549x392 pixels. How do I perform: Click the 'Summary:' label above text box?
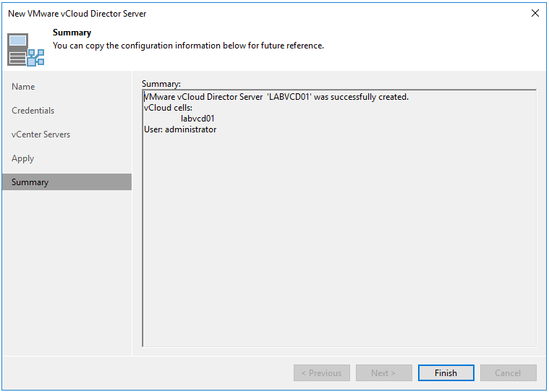click(161, 84)
